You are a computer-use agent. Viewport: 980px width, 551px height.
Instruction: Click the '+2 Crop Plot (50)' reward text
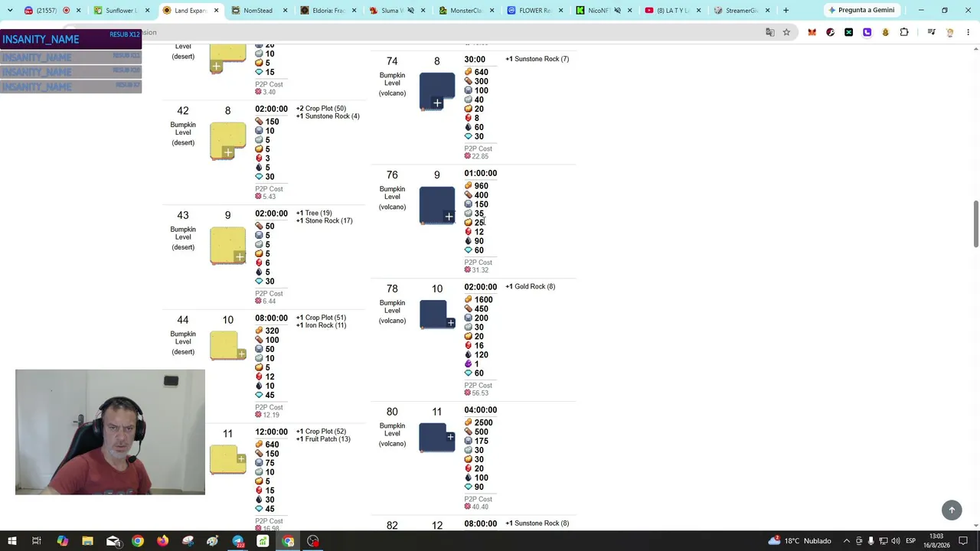click(321, 109)
